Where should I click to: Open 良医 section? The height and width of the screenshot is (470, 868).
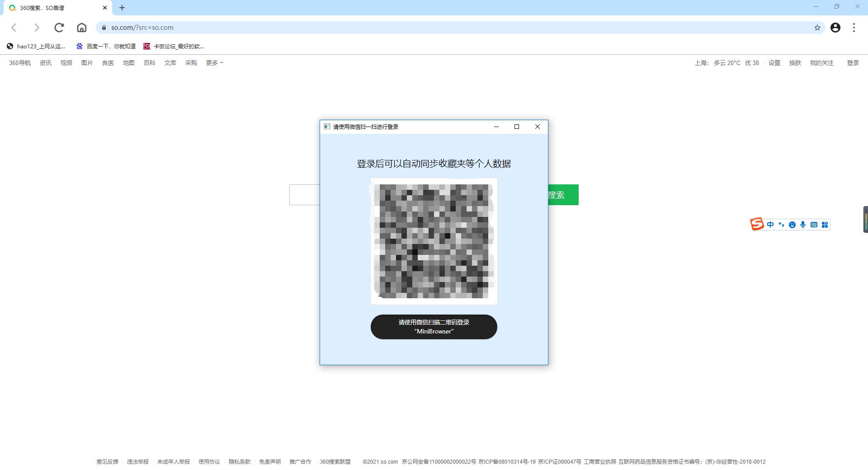[108, 63]
